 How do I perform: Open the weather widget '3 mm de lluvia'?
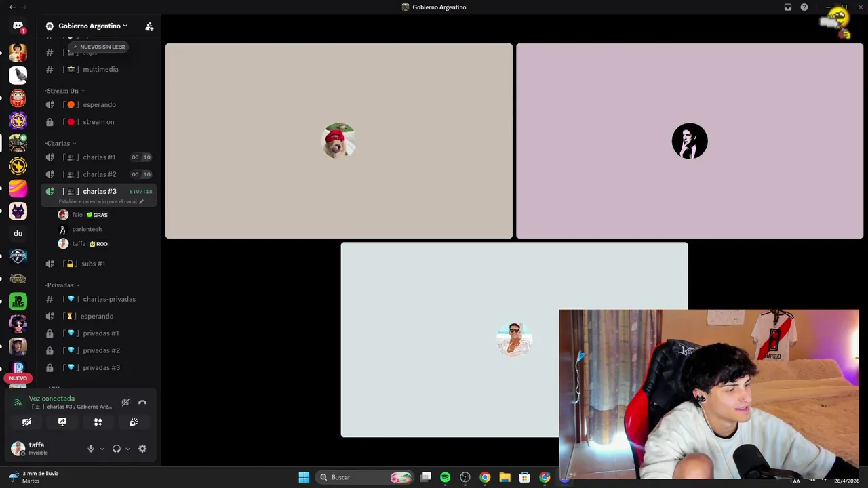coord(34,477)
